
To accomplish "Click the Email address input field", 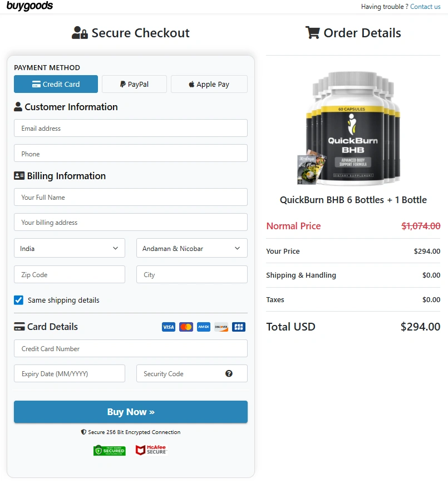I will pyautogui.click(x=130, y=128).
